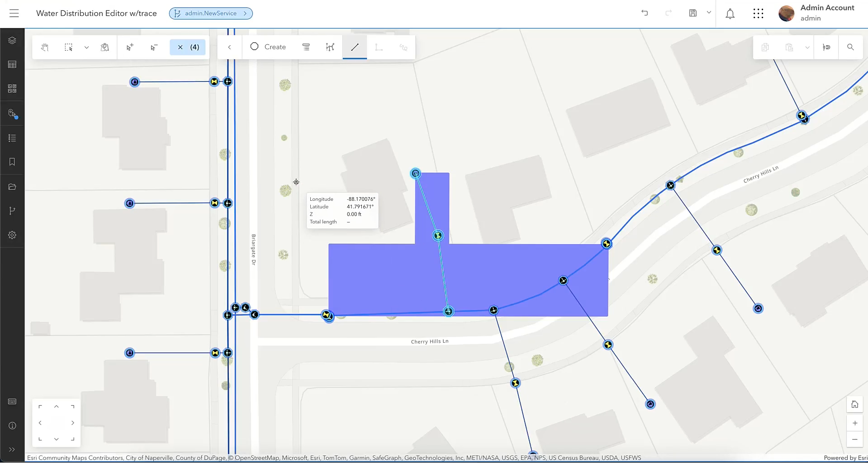Click the copy features icon
The height and width of the screenshot is (463, 868).
coord(765,47)
